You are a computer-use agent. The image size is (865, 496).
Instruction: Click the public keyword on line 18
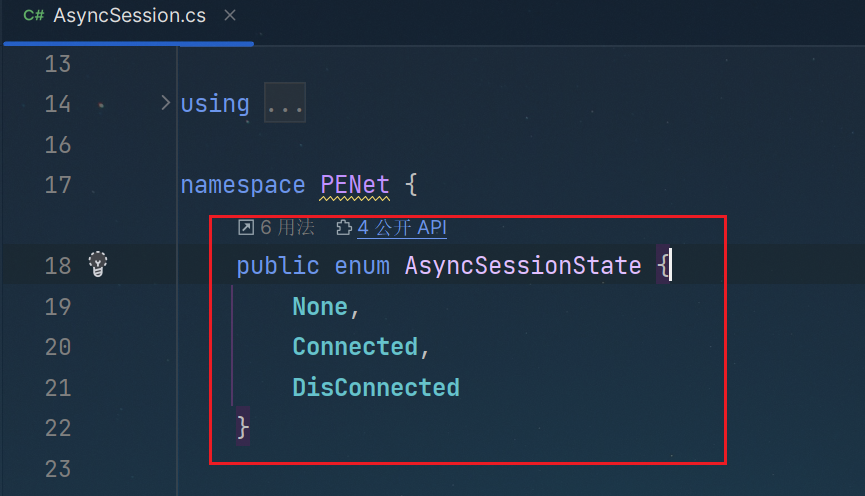[x=277, y=265]
